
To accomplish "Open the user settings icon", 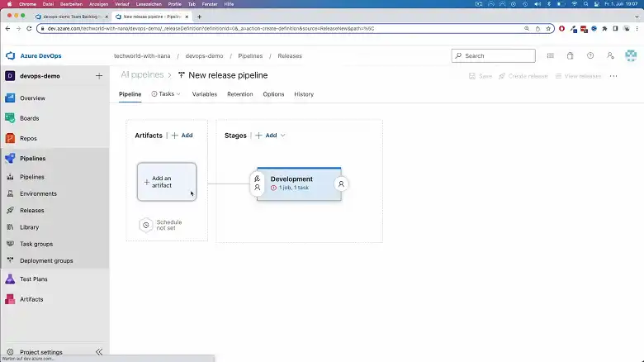I will [610, 55].
